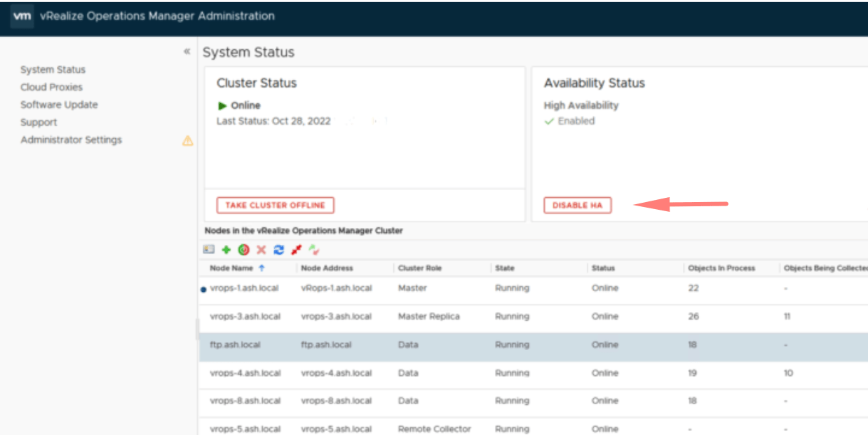Click the bring node online icon
Image resolution: width=868 pixels, height=435 pixels.
point(313,249)
